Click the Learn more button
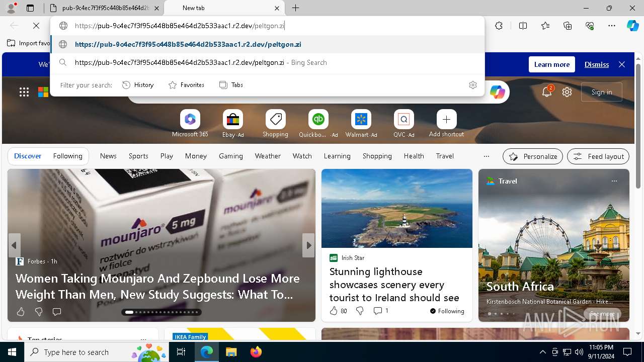 tap(552, 64)
